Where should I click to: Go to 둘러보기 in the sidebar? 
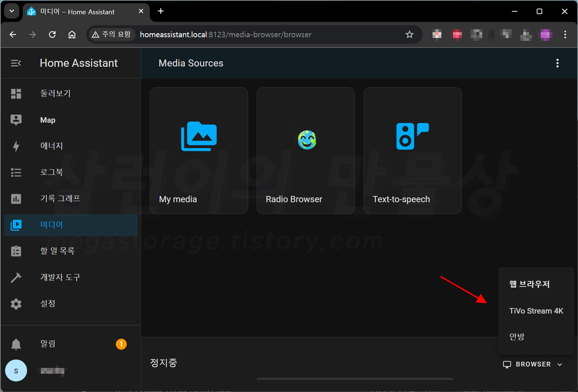click(71, 94)
